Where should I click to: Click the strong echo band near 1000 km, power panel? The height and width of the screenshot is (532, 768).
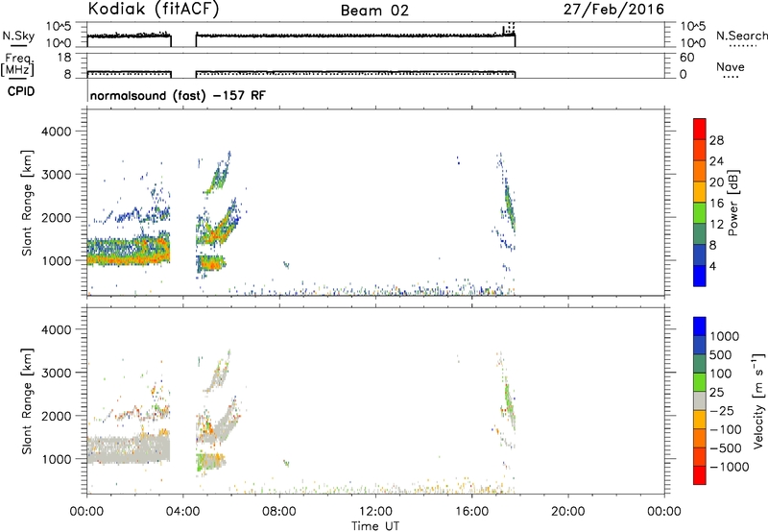click(129, 251)
